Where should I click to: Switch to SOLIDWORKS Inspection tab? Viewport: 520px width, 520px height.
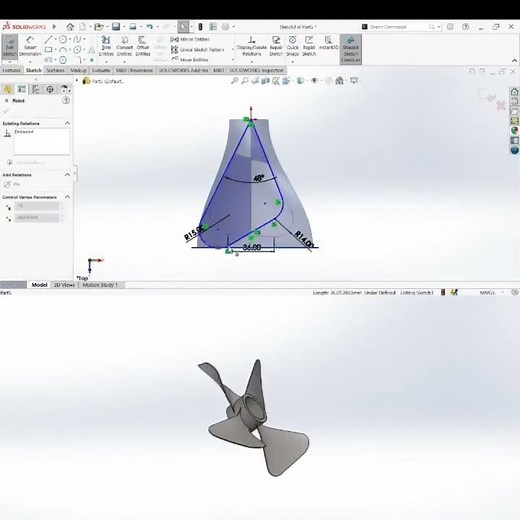(x=256, y=70)
